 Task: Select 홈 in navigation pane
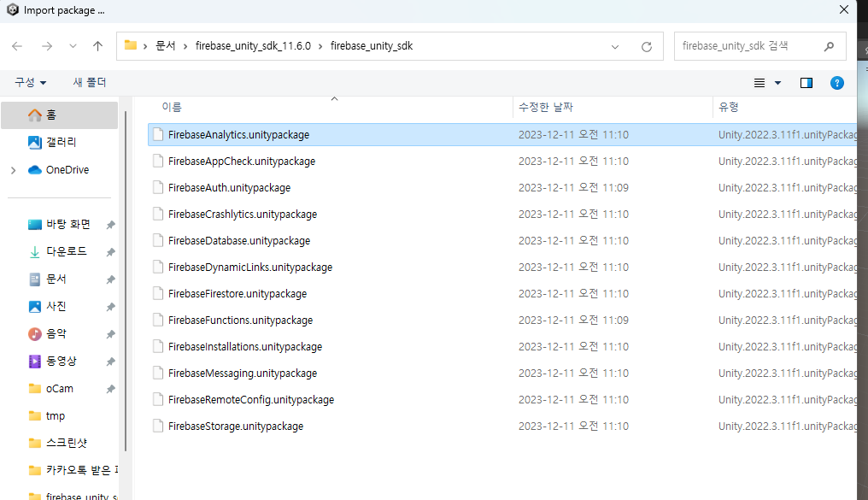pyautogui.click(x=59, y=115)
